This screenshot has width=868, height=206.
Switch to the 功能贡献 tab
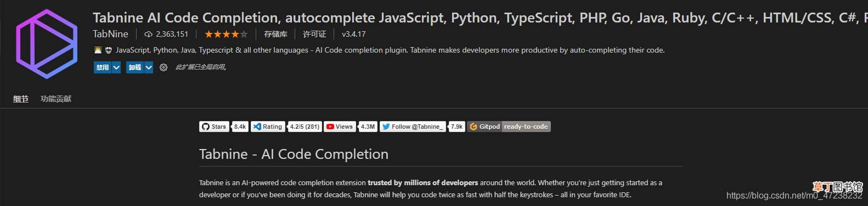coord(56,99)
